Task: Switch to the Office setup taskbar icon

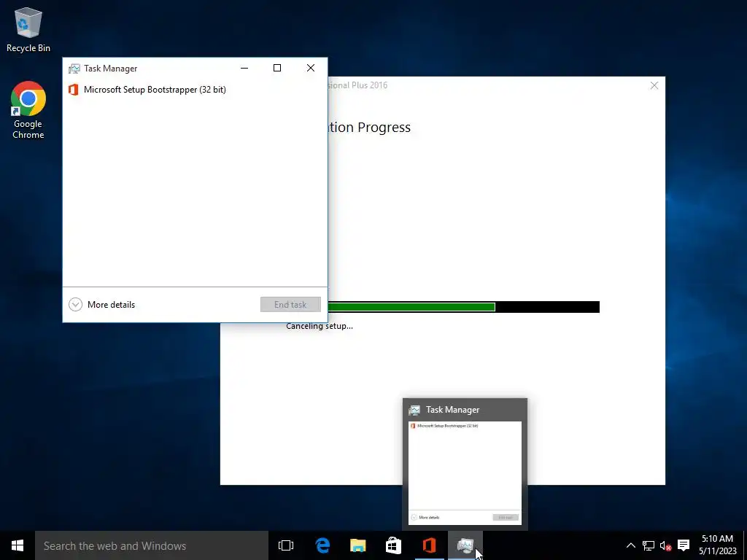Action: 429,545
